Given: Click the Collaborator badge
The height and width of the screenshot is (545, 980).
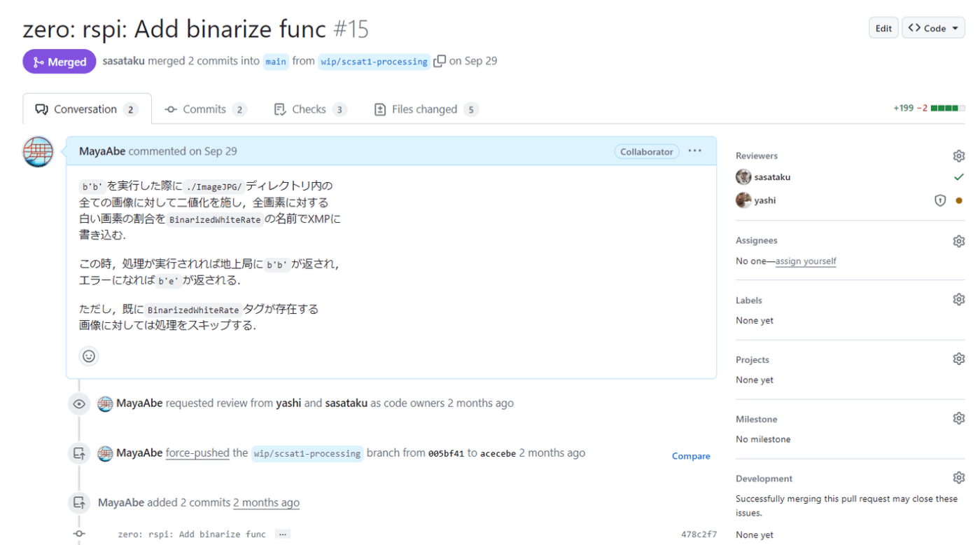Looking at the screenshot, I should [647, 151].
